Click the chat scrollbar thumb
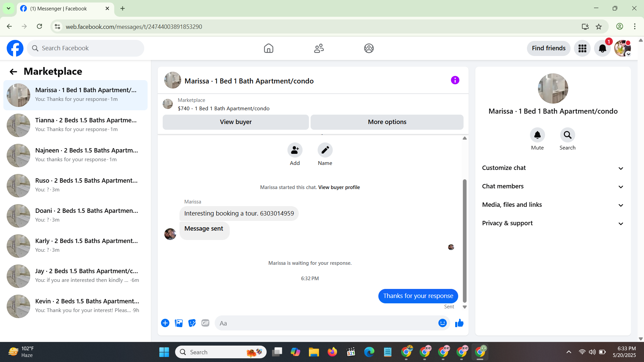Viewport: 644px width, 362px height. 465,241
